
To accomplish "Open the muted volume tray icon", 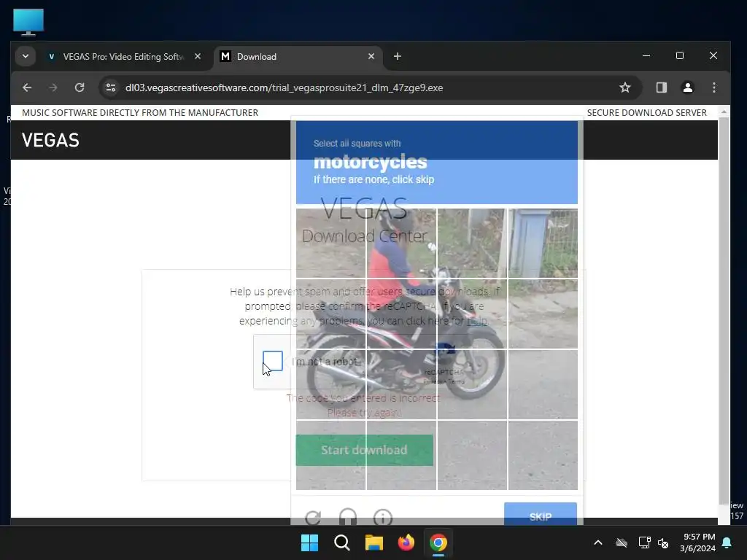I will [x=663, y=542].
